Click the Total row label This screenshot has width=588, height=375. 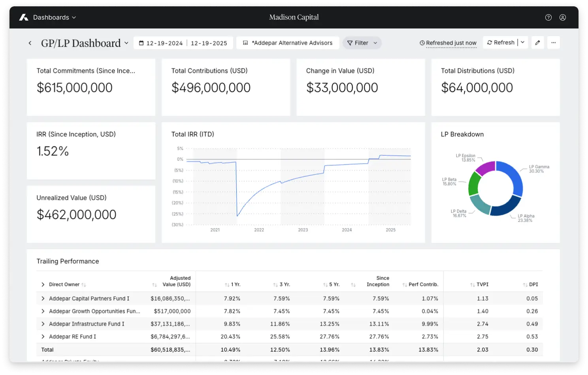47,350
